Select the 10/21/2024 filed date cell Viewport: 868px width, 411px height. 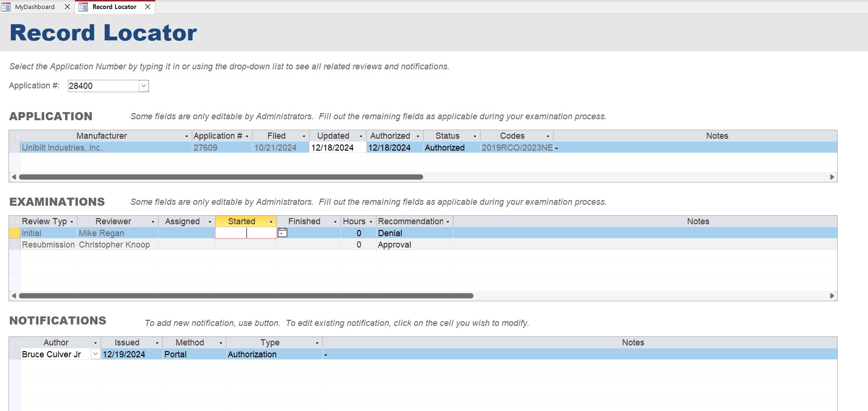(x=281, y=148)
